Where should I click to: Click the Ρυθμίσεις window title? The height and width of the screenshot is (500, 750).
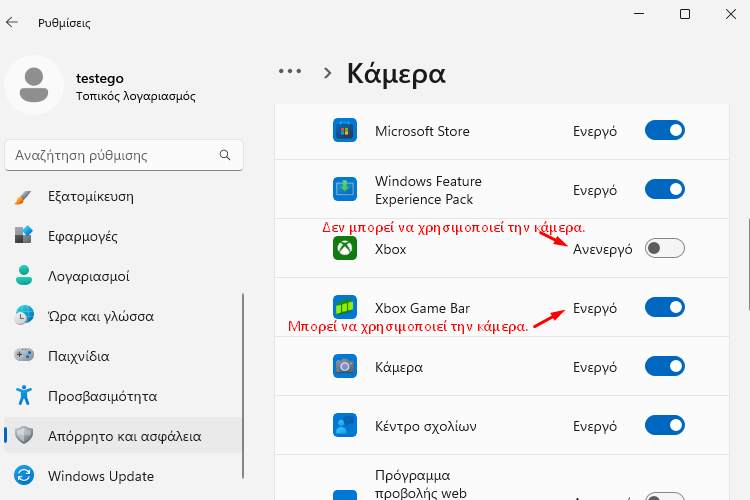[x=64, y=23]
